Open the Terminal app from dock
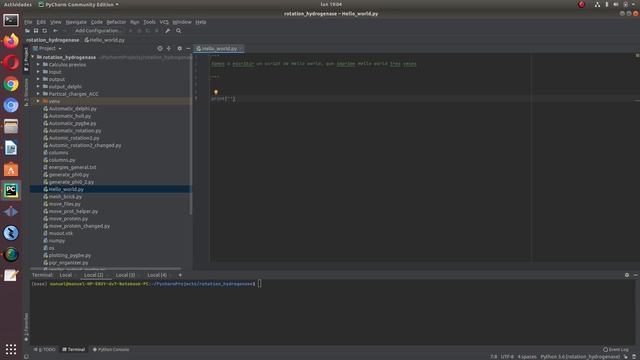 (11, 20)
